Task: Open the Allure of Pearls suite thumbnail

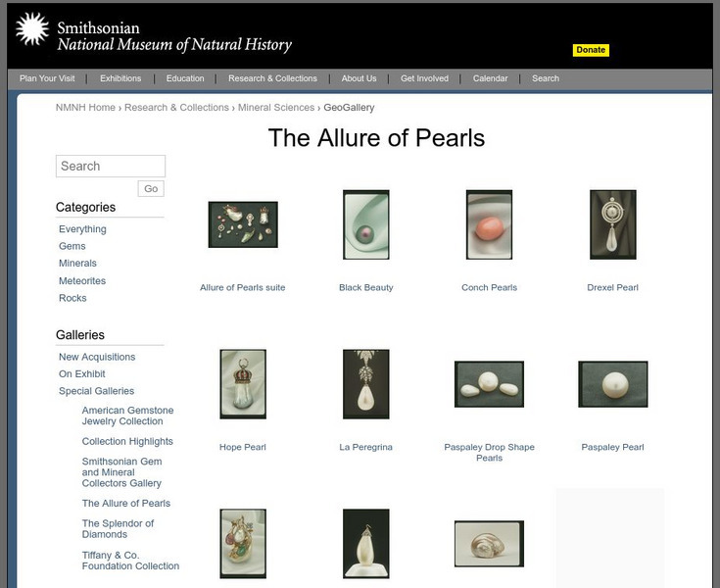Action: click(243, 224)
